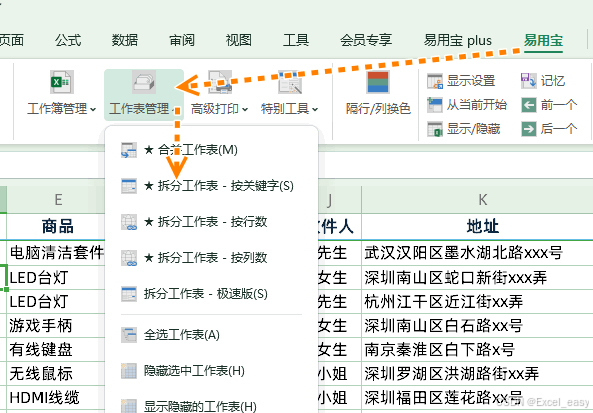Expand the 特别工具 dropdown arrow
Screen dimensions: 593x413
coord(315,110)
